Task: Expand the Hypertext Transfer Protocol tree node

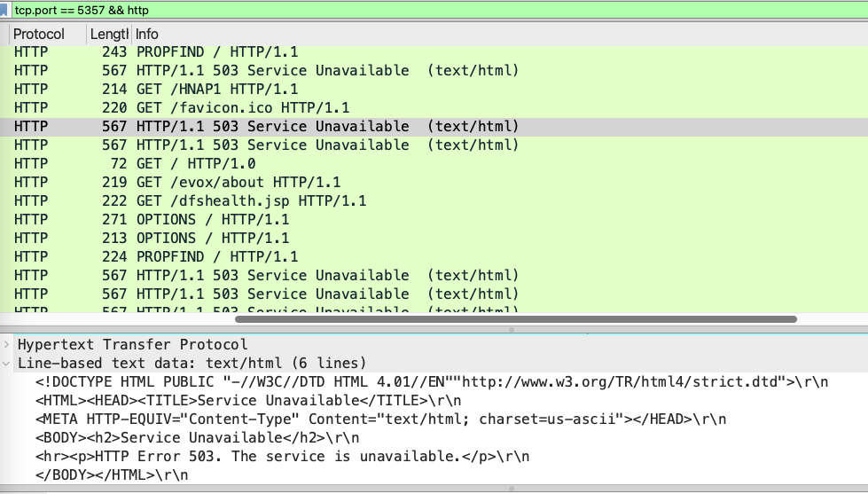Action: coord(6,344)
